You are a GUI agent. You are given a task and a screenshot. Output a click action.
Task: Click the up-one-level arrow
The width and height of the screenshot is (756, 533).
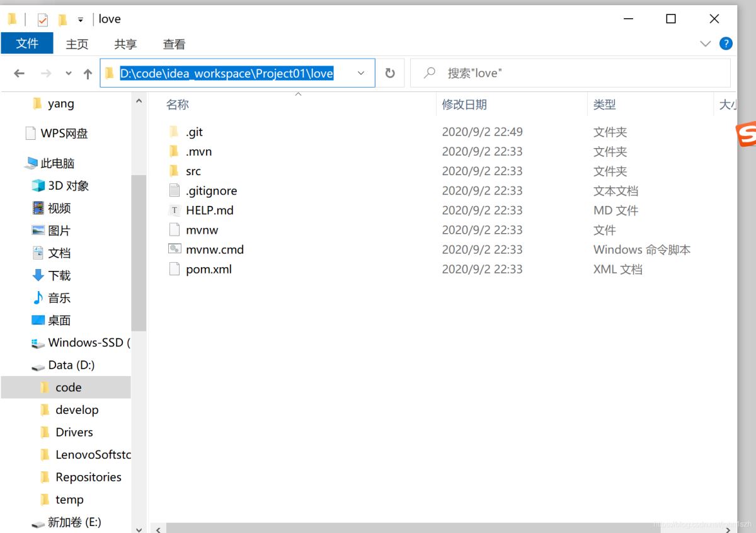click(x=87, y=73)
